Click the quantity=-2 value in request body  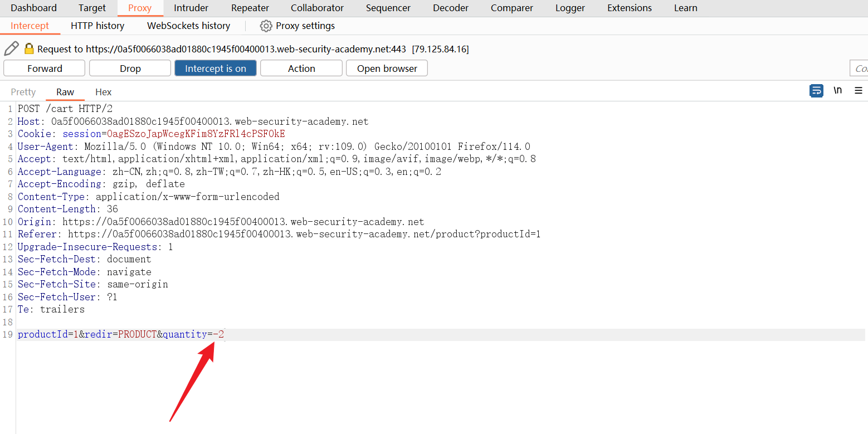[218, 335]
